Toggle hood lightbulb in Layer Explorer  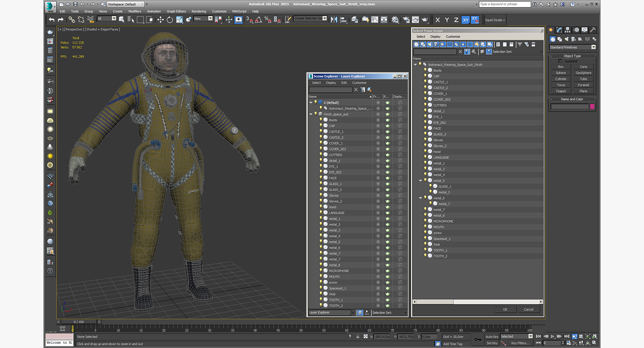[x=321, y=207]
